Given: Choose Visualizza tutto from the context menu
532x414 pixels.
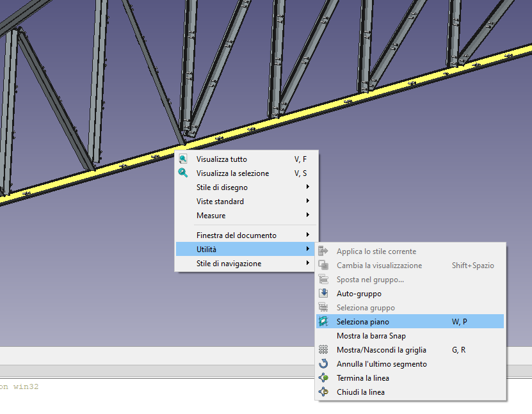Looking at the screenshot, I should 246,159.
